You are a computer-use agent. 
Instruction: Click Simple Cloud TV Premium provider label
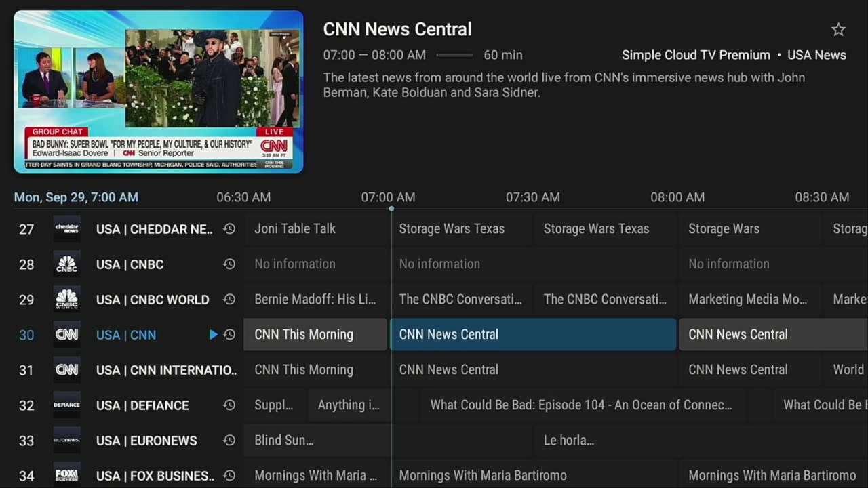(x=696, y=55)
